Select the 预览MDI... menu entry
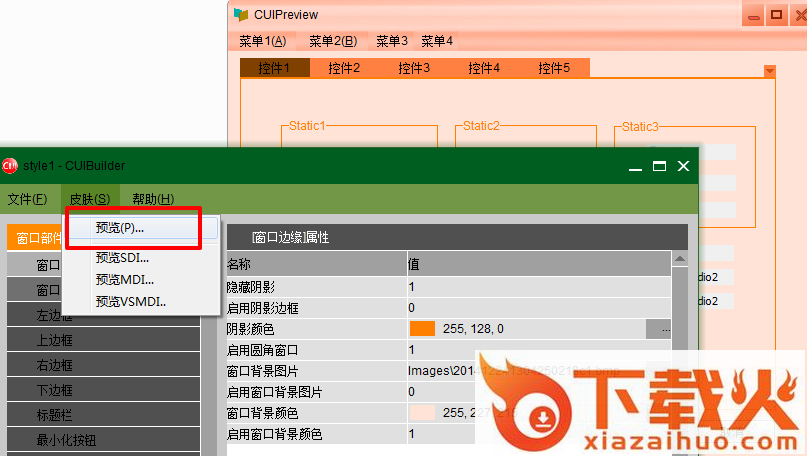 point(124,279)
